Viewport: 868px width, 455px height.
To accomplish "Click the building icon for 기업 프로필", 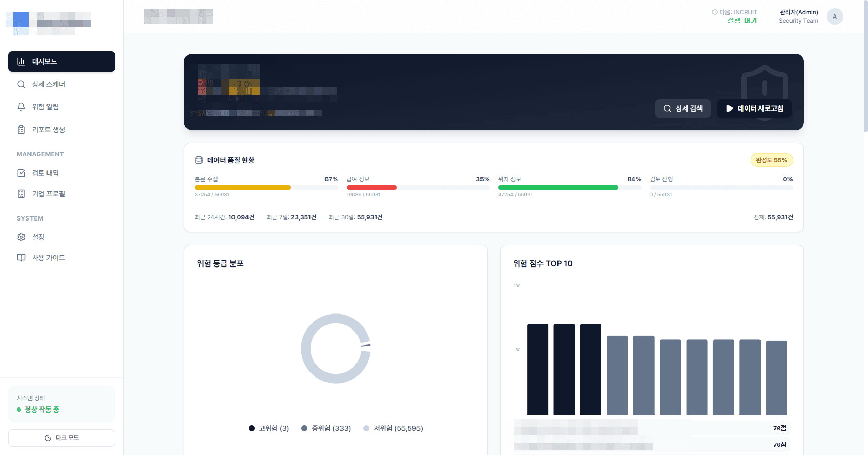I will point(21,194).
